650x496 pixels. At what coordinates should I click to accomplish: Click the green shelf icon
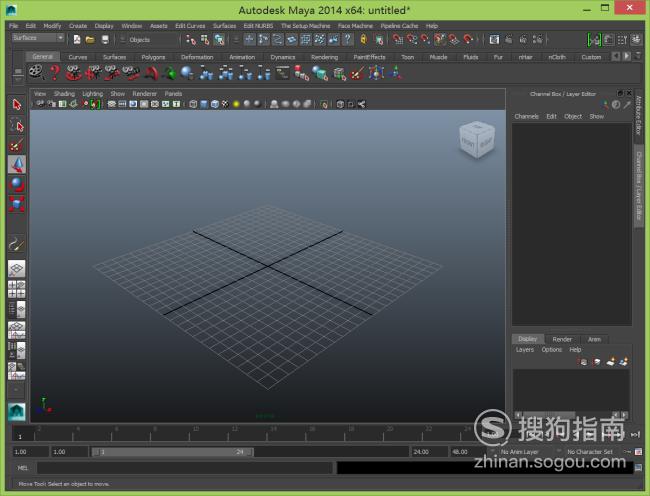coord(169,73)
